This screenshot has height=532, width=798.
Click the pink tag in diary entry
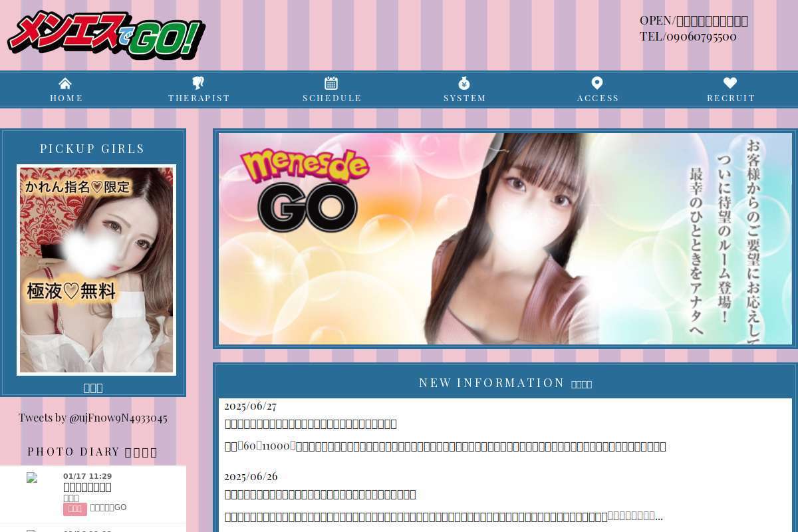tap(75, 509)
